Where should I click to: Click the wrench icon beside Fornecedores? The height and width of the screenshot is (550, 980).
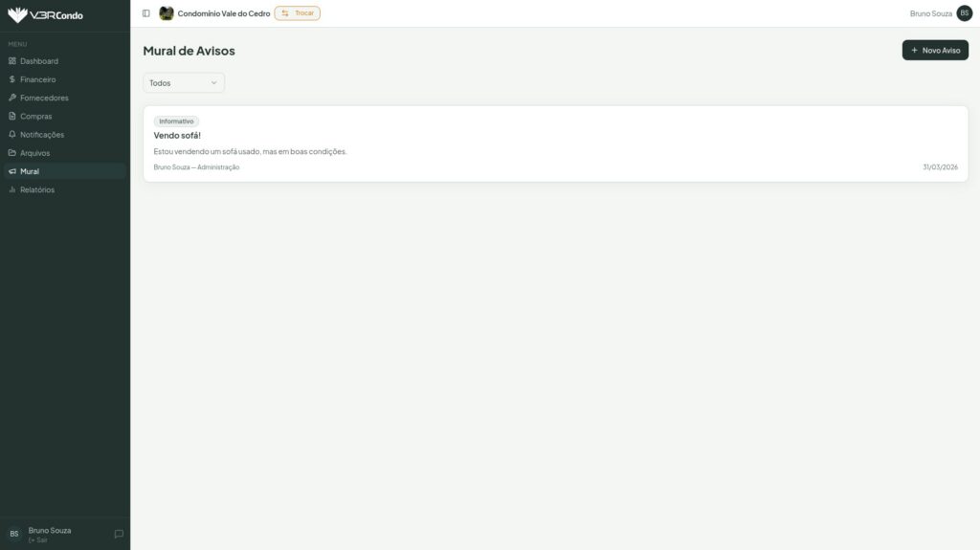pyautogui.click(x=12, y=98)
